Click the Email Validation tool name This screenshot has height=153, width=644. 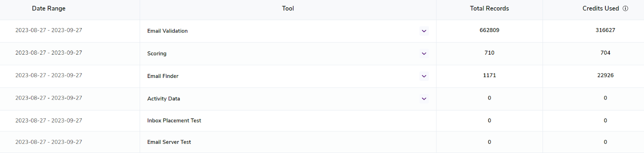pos(167,31)
